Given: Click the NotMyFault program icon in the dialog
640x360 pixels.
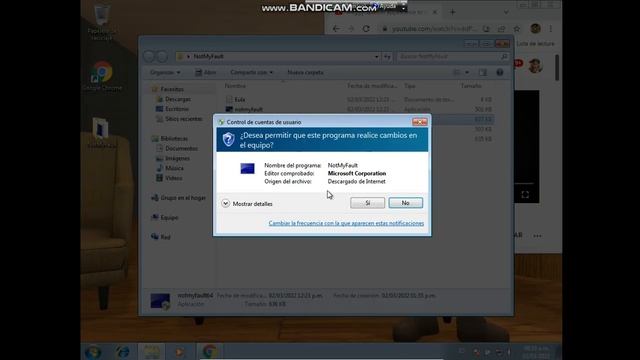Looking at the screenshot, I should [247, 168].
